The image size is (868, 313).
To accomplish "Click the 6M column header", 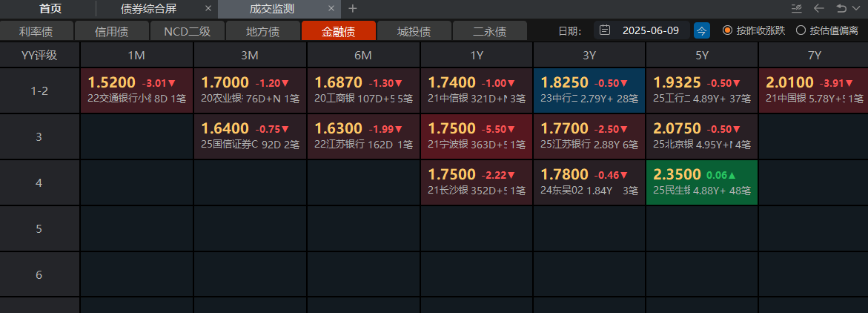I will [363, 55].
